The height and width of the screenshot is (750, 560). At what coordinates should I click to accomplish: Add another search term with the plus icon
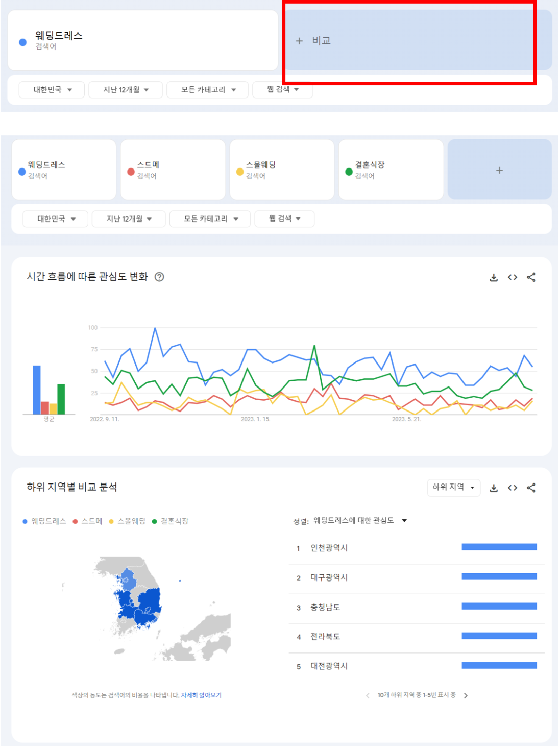coord(499,170)
